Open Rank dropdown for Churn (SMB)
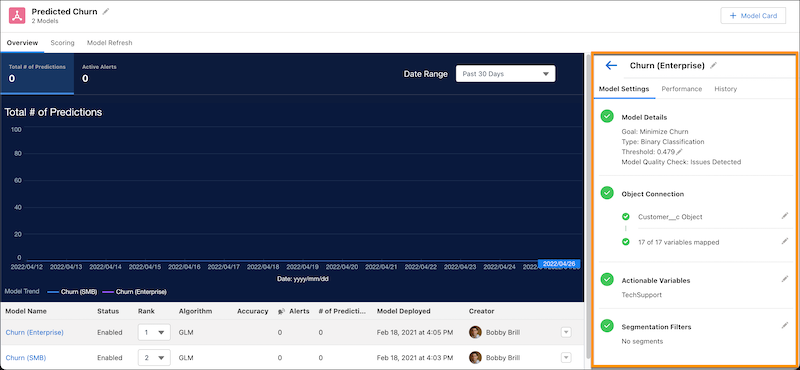This screenshot has width=800, height=370. [x=154, y=357]
